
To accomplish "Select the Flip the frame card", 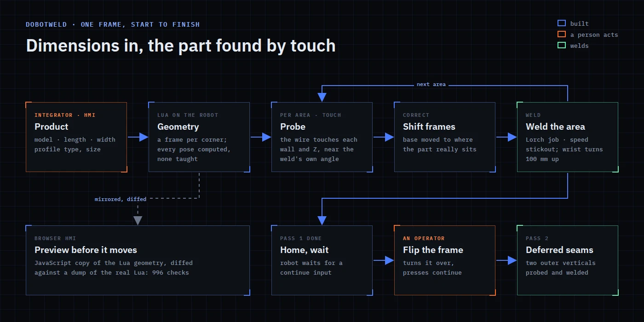I will (x=445, y=260).
